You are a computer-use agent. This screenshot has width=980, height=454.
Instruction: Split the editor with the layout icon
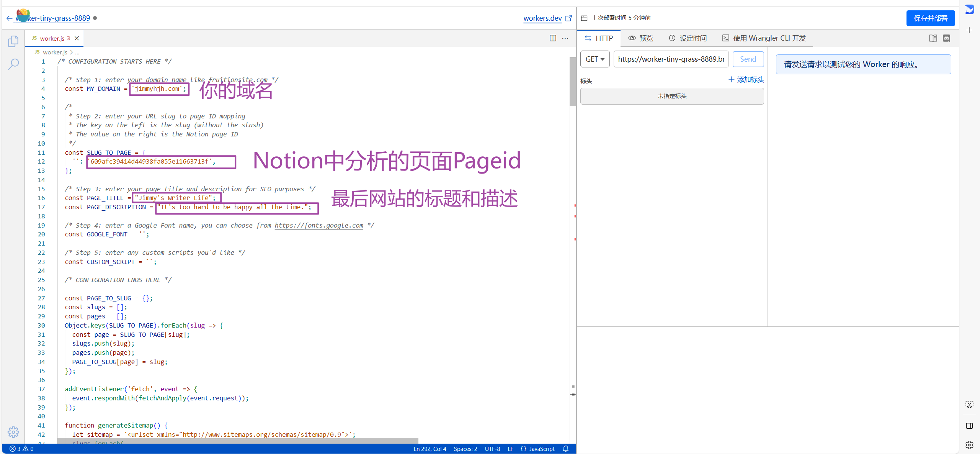click(553, 38)
